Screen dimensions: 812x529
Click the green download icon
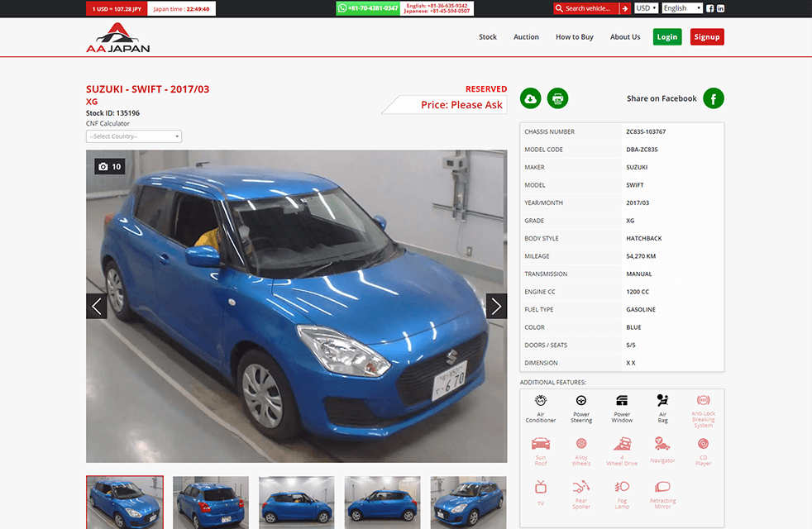point(530,99)
